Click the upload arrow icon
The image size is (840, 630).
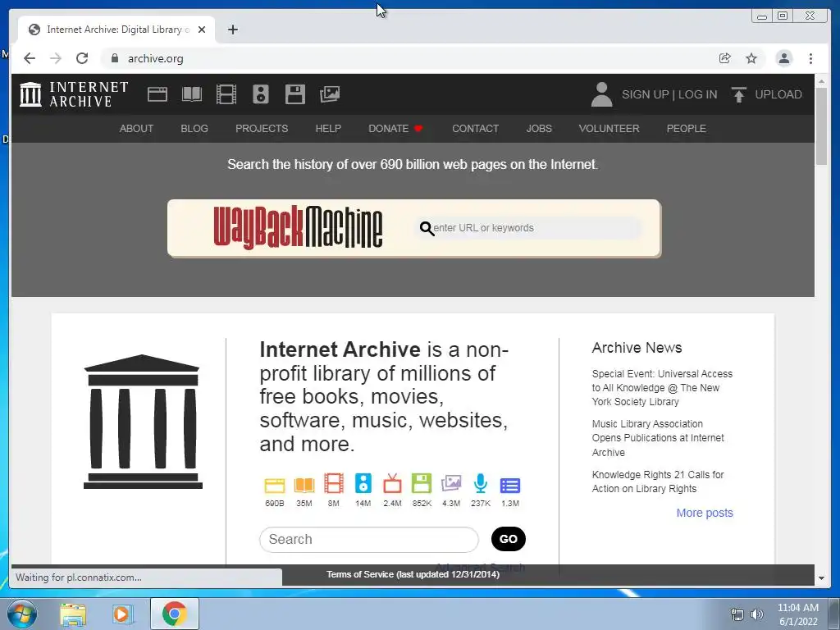click(x=739, y=94)
